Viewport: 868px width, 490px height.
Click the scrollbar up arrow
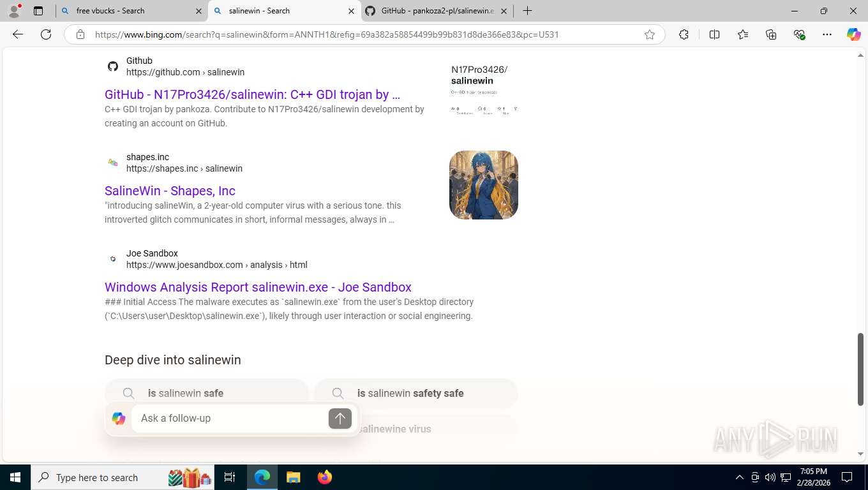tap(860, 56)
